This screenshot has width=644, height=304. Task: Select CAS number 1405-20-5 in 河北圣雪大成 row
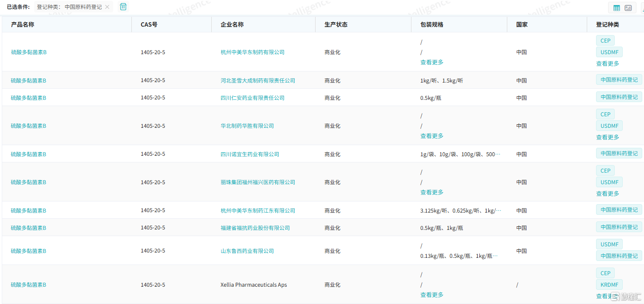click(x=153, y=80)
